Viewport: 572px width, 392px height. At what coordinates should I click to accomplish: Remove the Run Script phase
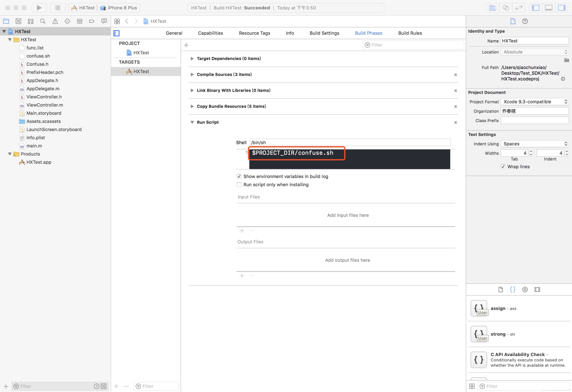coord(455,122)
